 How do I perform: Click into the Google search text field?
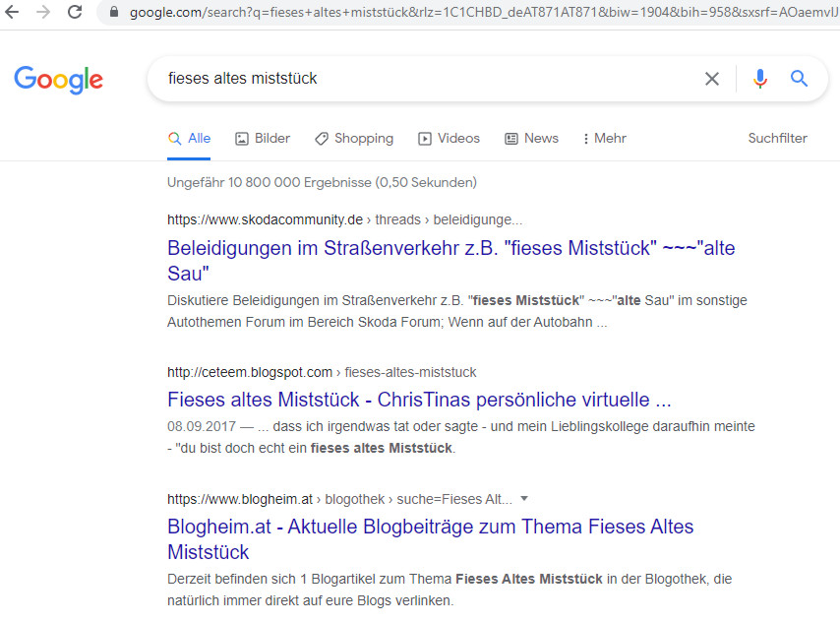coord(423,79)
